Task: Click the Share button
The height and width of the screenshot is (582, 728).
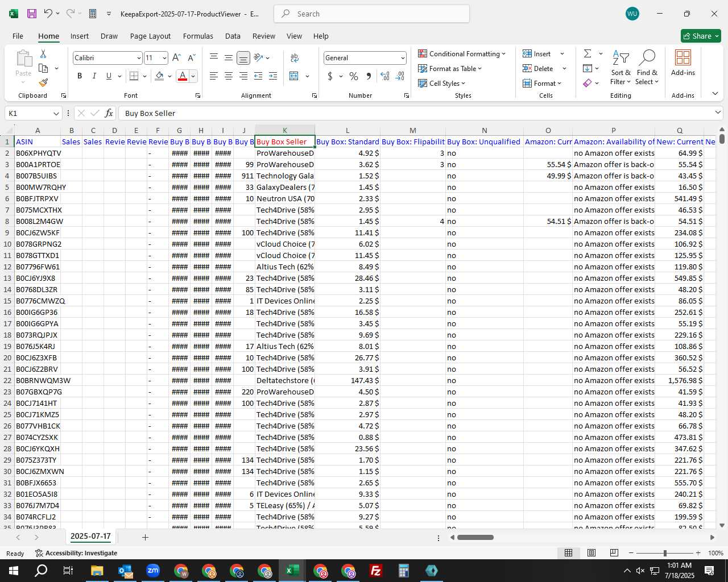Action: pos(701,36)
